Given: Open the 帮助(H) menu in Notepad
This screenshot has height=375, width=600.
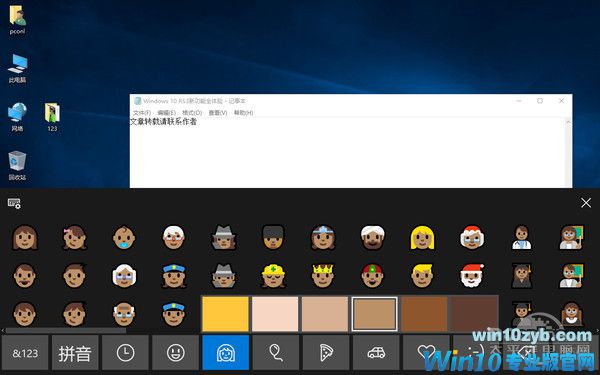Looking at the screenshot, I should point(243,112).
